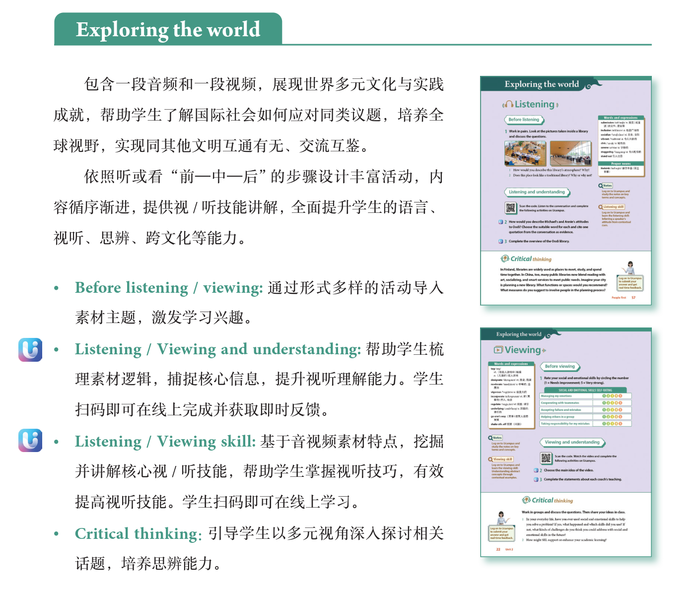Click the Critical thinking icon on Listening page
The width and height of the screenshot is (700, 589).
[x=505, y=259]
